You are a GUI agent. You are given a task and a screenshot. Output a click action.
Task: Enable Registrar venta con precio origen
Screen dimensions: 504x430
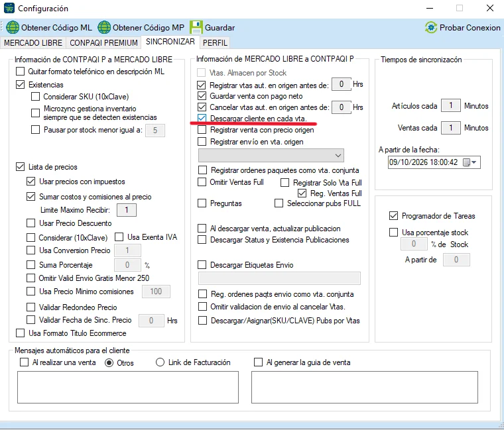coord(202,130)
